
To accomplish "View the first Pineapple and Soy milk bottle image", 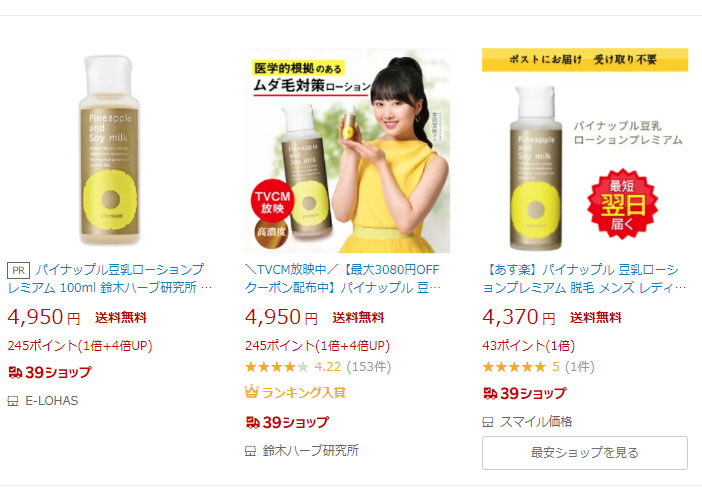I will click(x=110, y=150).
